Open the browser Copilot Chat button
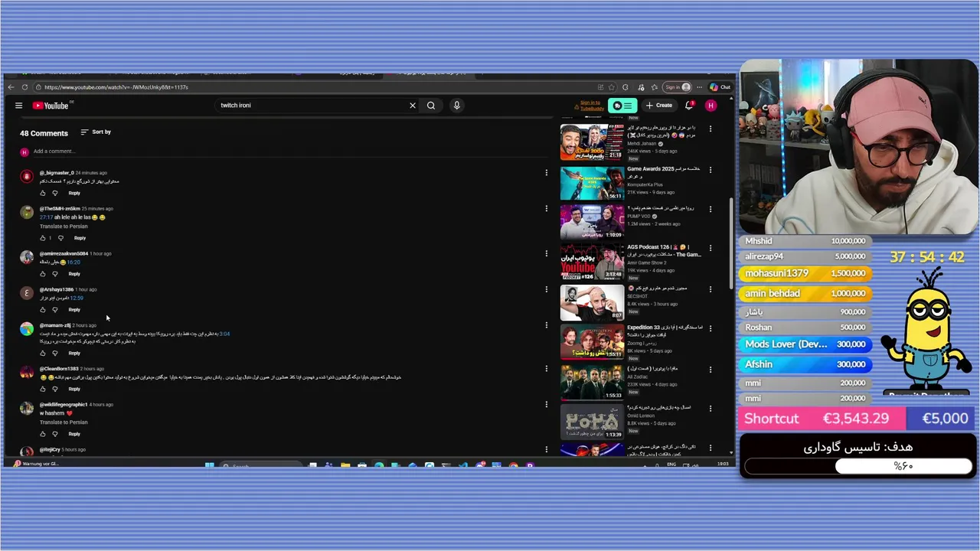The image size is (980, 551). point(720,87)
